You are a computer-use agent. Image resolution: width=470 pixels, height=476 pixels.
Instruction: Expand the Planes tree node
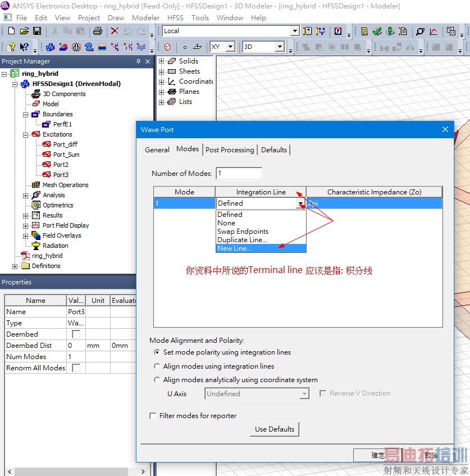[x=161, y=92]
